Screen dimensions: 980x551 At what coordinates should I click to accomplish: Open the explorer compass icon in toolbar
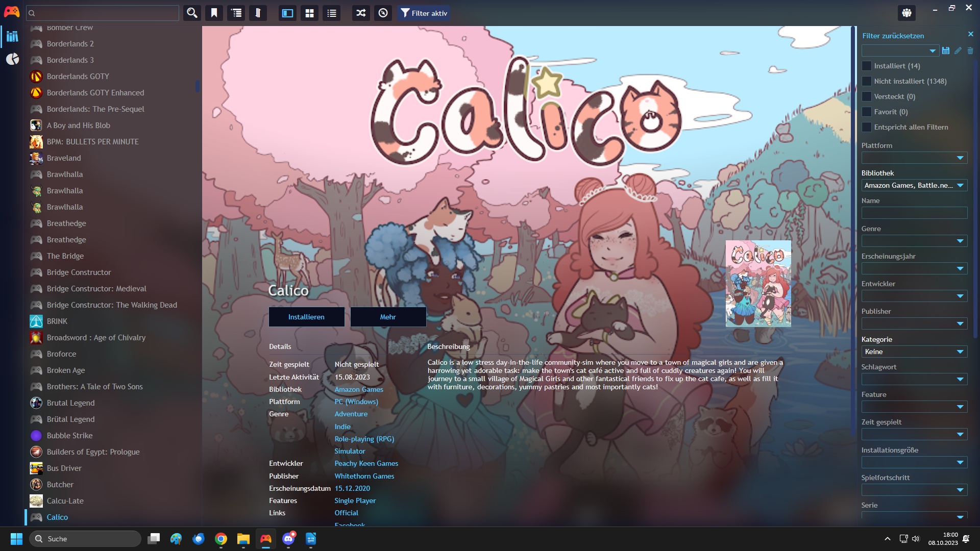pos(383,13)
